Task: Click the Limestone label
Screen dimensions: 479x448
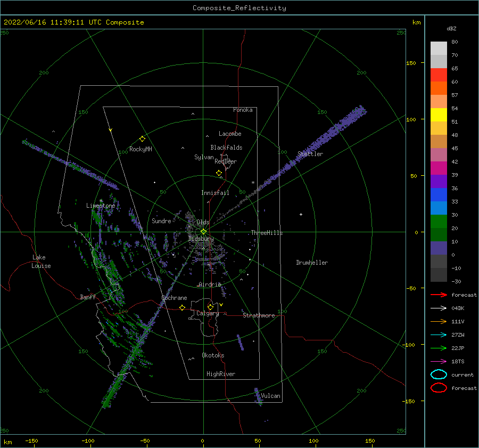Action: tap(101, 206)
